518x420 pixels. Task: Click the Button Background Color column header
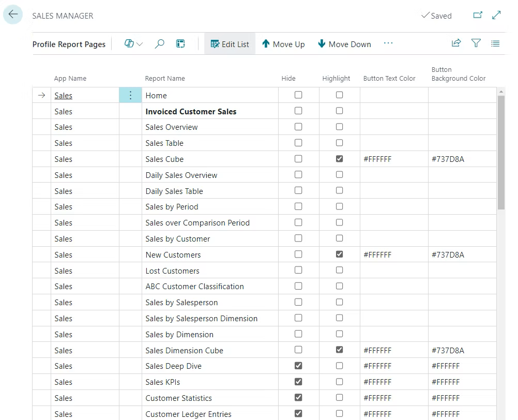(x=459, y=74)
